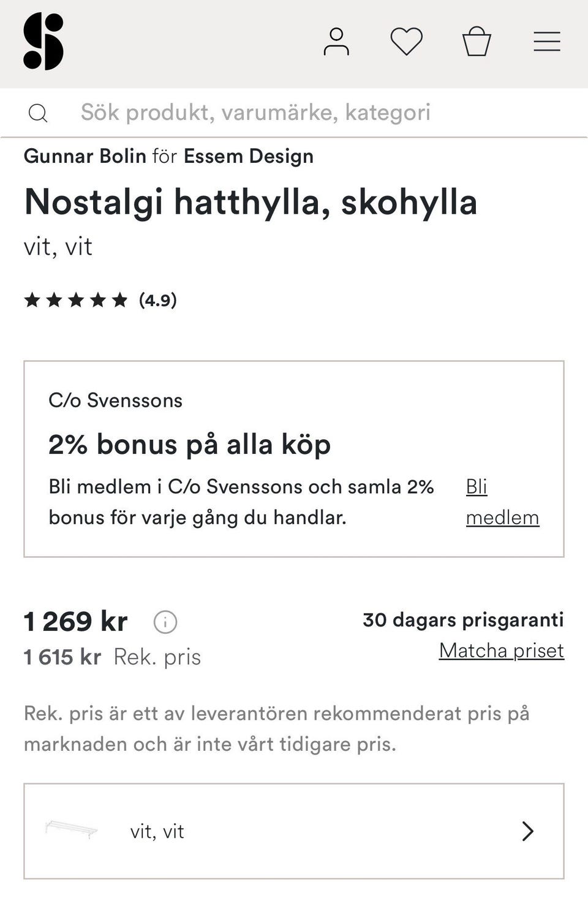Open the hamburger menu
Image resolution: width=588 pixels, height=918 pixels.
coord(547,42)
